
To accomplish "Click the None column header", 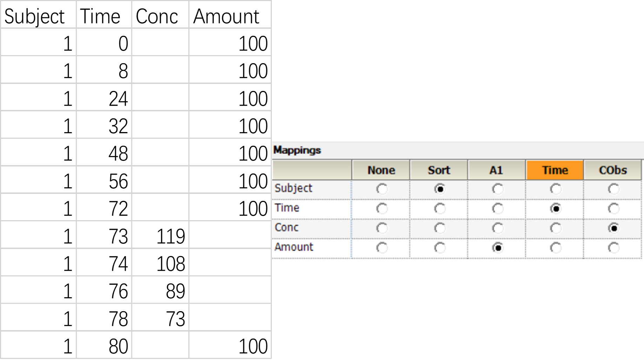I will (381, 170).
